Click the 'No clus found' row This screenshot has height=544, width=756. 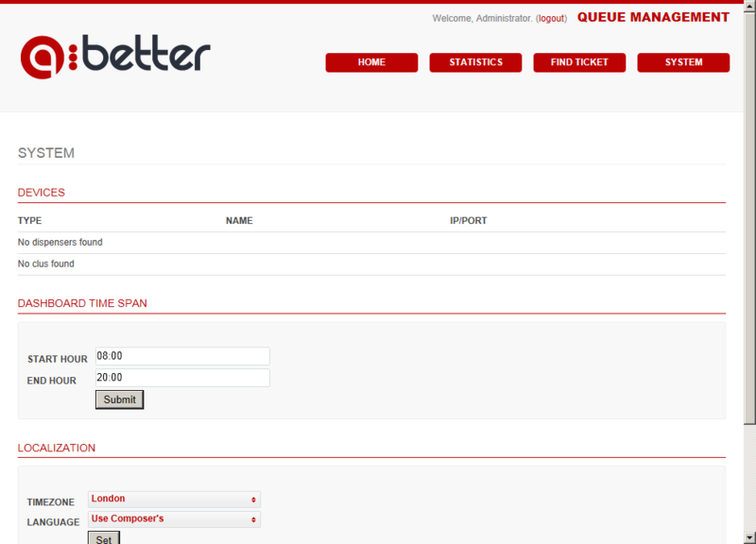(x=371, y=264)
